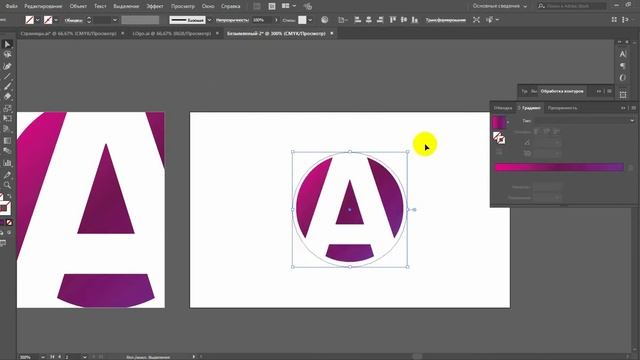The height and width of the screenshot is (360, 640).
Task: Expand the brush definition dropdown
Action: [209, 20]
